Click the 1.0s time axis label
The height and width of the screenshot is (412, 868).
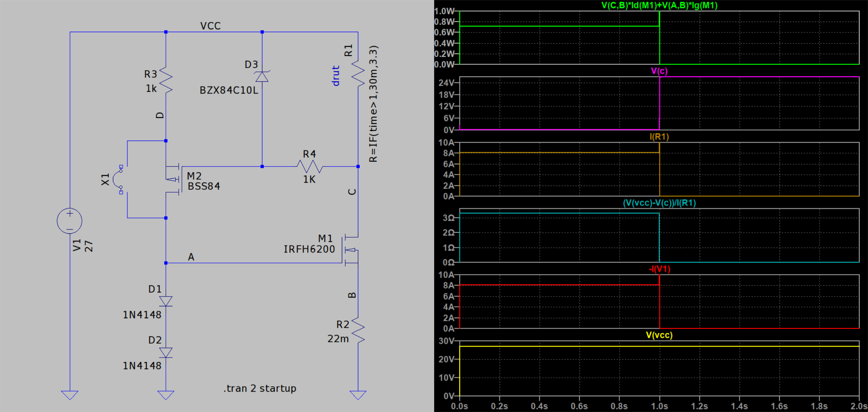pyautogui.click(x=660, y=406)
